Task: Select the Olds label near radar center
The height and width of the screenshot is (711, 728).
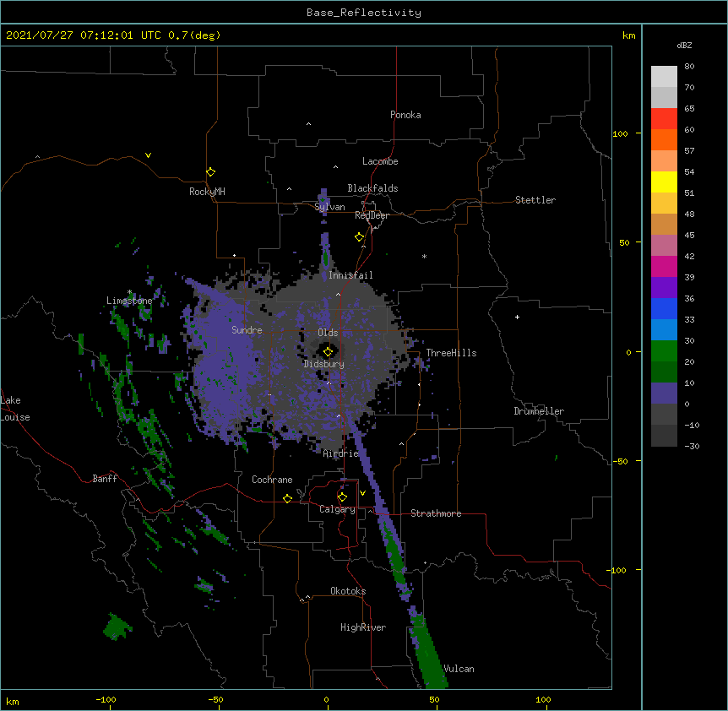Action: [x=328, y=333]
